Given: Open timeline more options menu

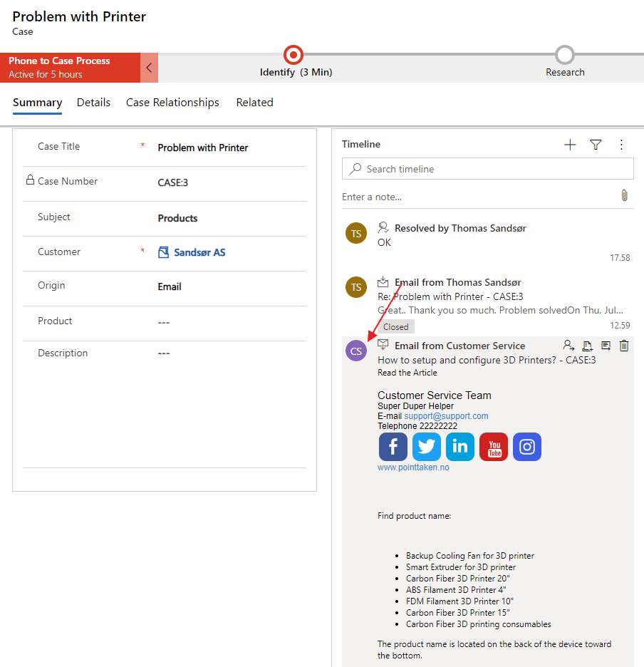Looking at the screenshot, I should tap(621, 145).
